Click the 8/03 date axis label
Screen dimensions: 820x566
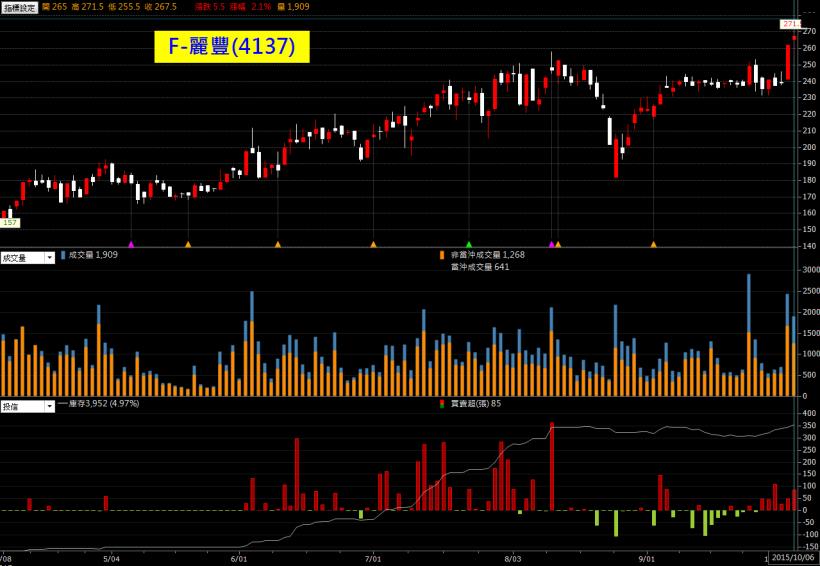pyautogui.click(x=513, y=559)
